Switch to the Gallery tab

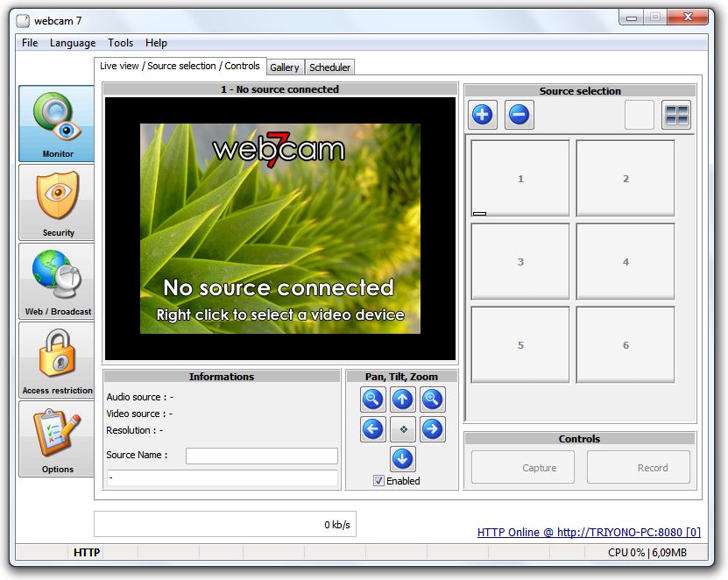(x=285, y=67)
